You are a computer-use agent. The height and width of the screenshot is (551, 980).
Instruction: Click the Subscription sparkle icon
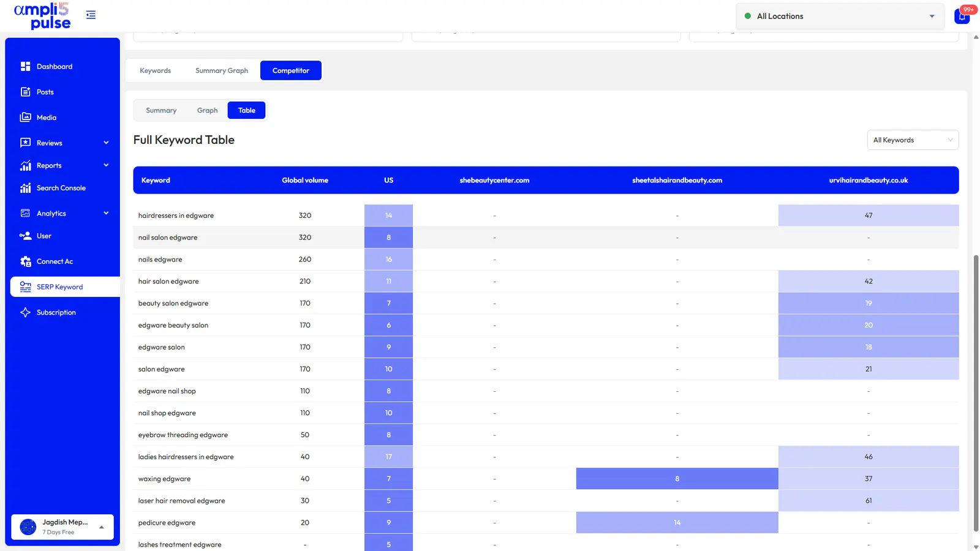[x=25, y=312]
